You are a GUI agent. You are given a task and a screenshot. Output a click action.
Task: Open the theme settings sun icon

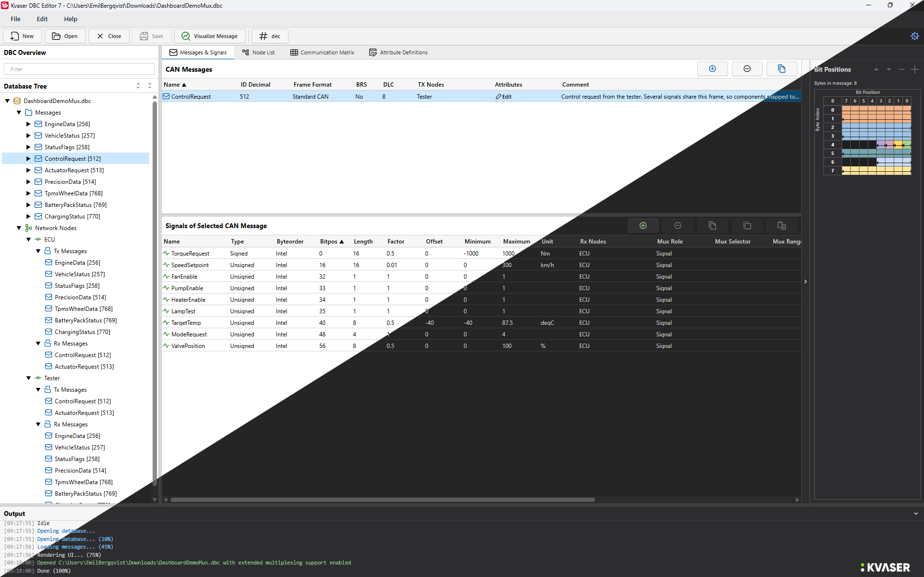tap(914, 36)
